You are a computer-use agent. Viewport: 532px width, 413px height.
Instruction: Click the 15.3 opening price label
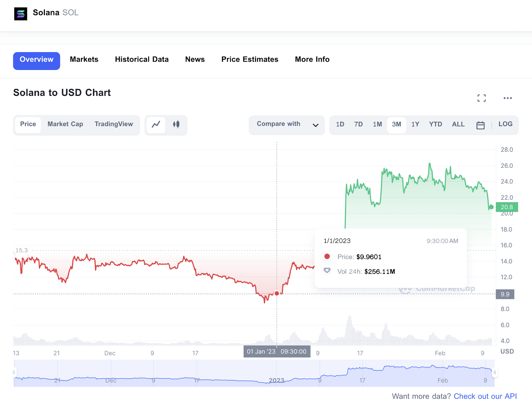[x=22, y=250]
